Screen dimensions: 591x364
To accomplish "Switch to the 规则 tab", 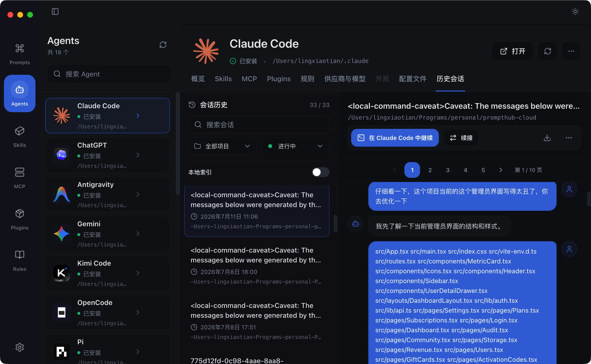I will [307, 79].
